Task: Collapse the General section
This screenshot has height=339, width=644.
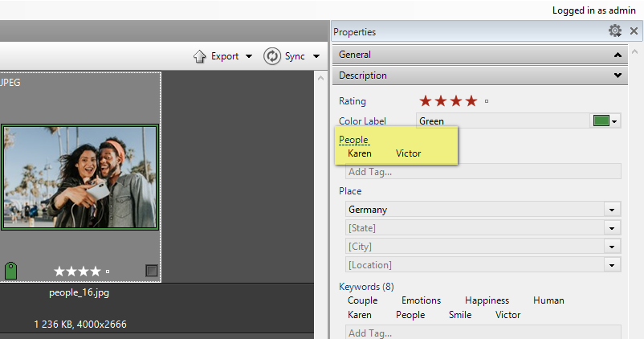Action: pyautogui.click(x=617, y=55)
